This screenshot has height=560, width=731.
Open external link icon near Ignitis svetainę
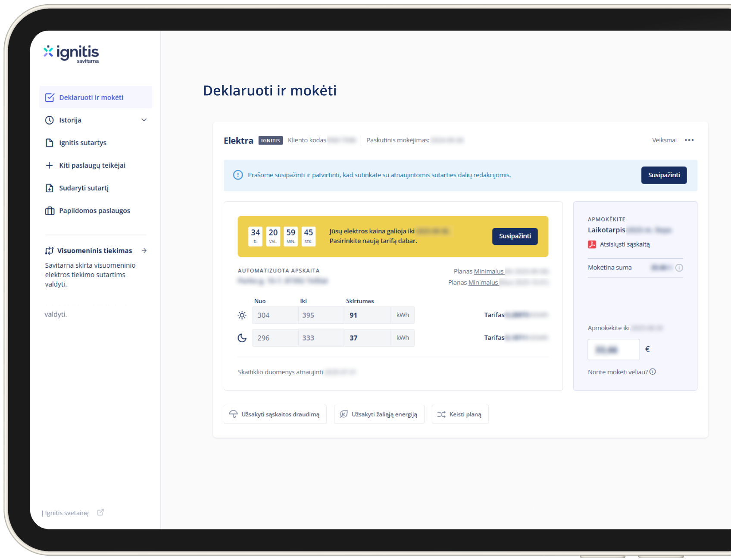click(x=100, y=512)
